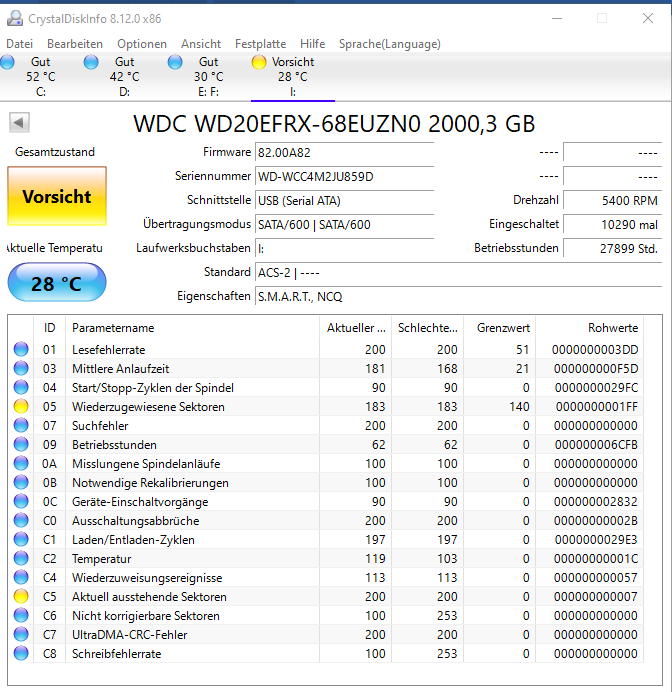Go to previous disk with left arrow button
Image resolution: width=672 pixels, height=692 pixels.
pyautogui.click(x=19, y=122)
